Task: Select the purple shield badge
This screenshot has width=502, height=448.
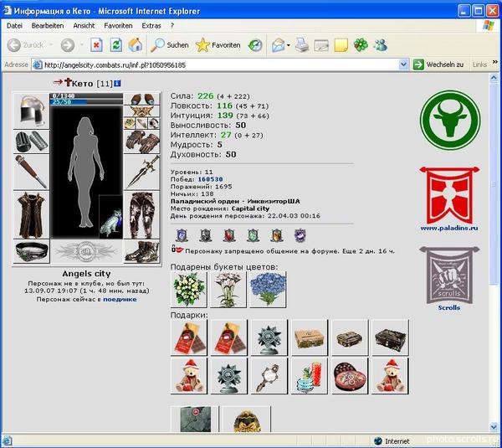Action: pos(300,235)
